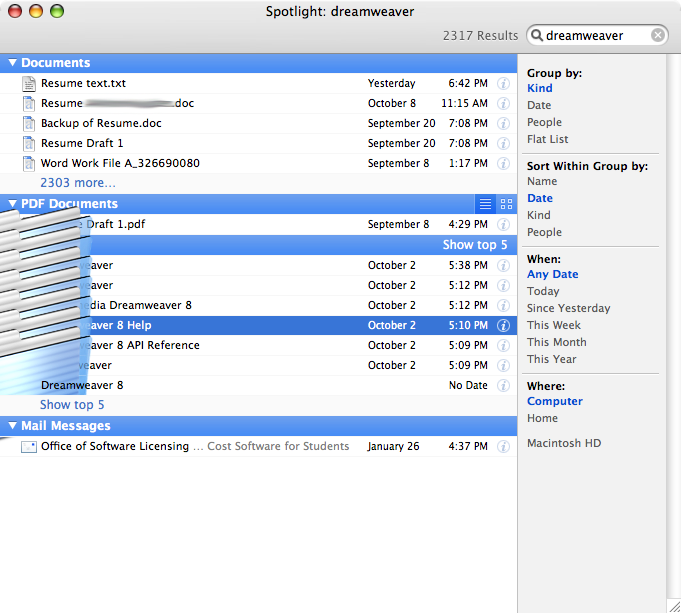Filter When to Any Date
This screenshot has width=681, height=613.
point(552,274)
